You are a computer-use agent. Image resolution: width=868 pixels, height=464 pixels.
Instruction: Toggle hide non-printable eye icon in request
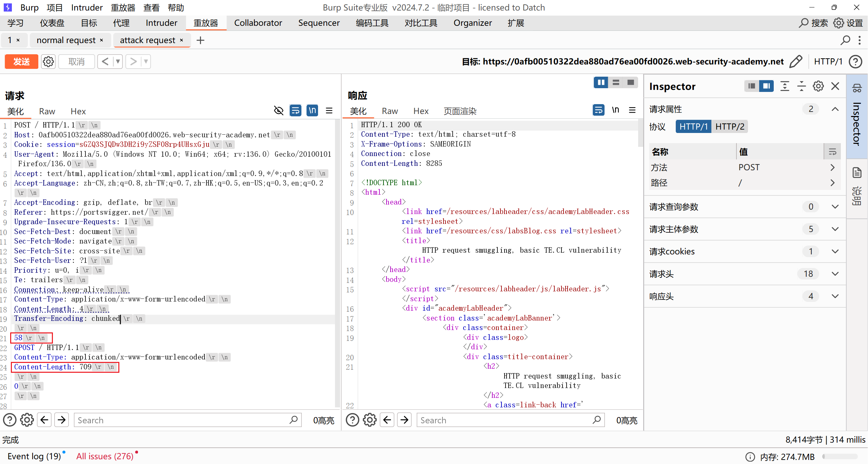coord(278,111)
